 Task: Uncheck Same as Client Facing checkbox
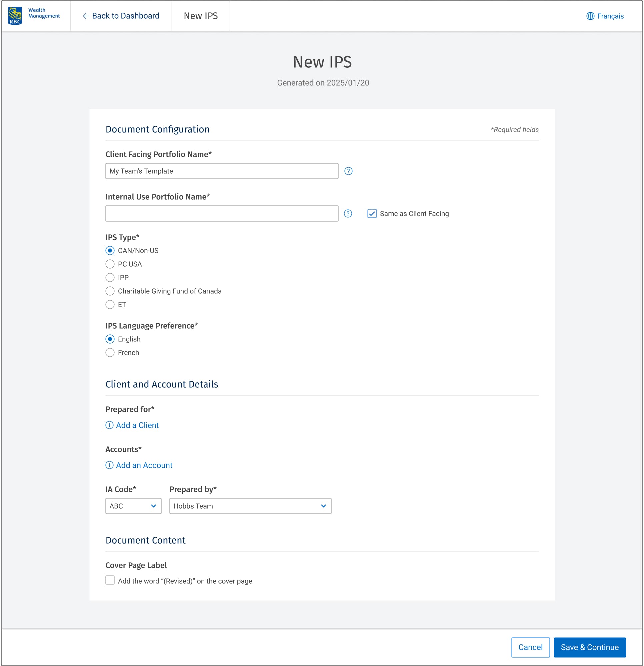(x=372, y=213)
